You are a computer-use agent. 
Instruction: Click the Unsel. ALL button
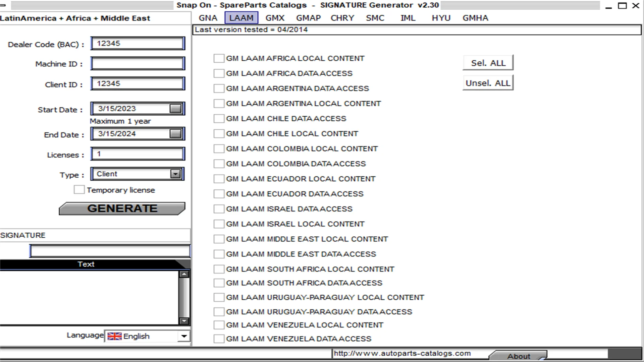coord(488,83)
